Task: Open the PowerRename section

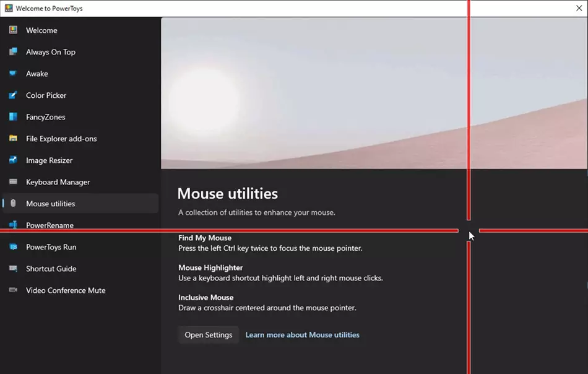Action: pyautogui.click(x=80, y=225)
